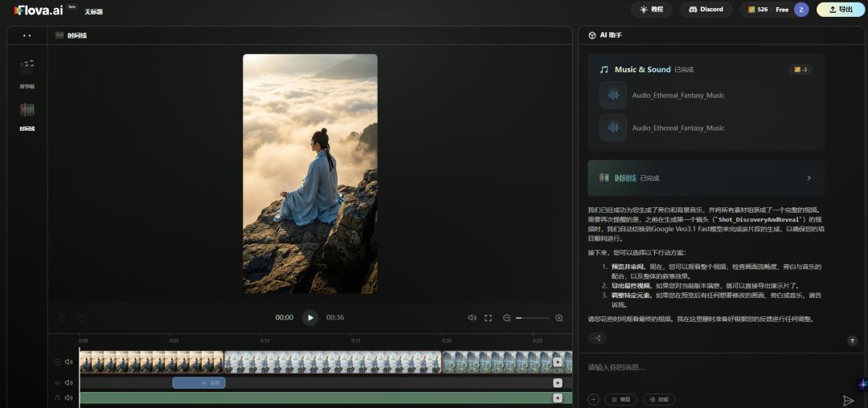Send the message with the paper plane icon
This screenshot has height=408, width=868.
(848, 400)
